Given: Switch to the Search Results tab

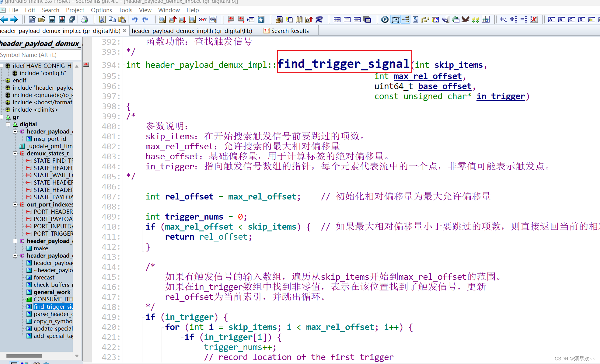Looking at the screenshot, I should (290, 31).
